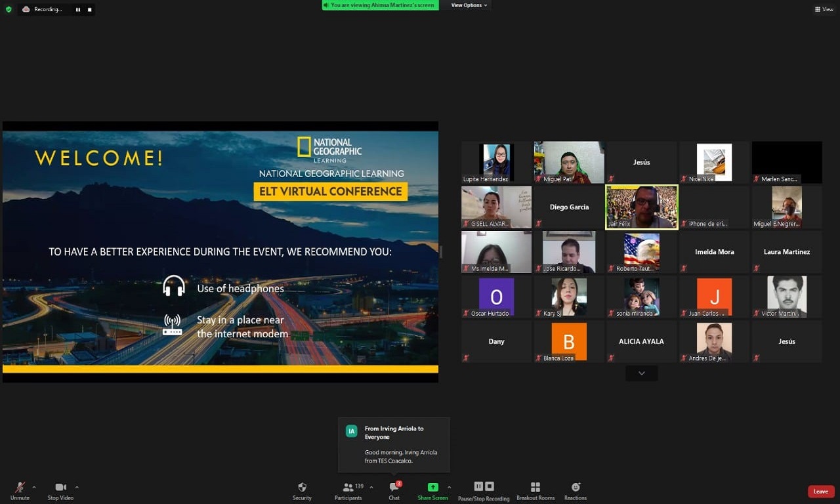The image size is (840, 504).
Task: Click muted mic icon beside Kary Sj name
Action: point(539,313)
